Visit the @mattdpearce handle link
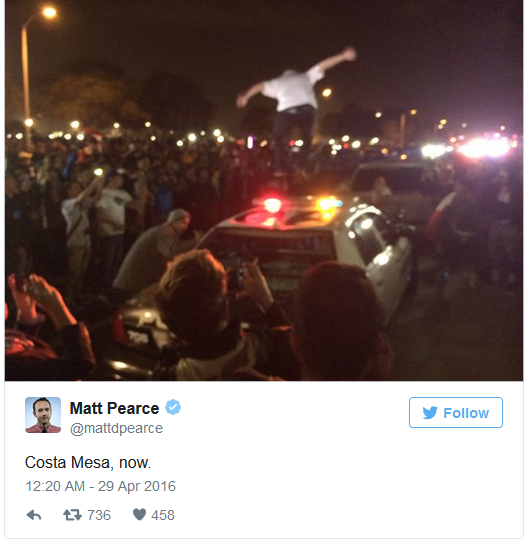 (116, 428)
